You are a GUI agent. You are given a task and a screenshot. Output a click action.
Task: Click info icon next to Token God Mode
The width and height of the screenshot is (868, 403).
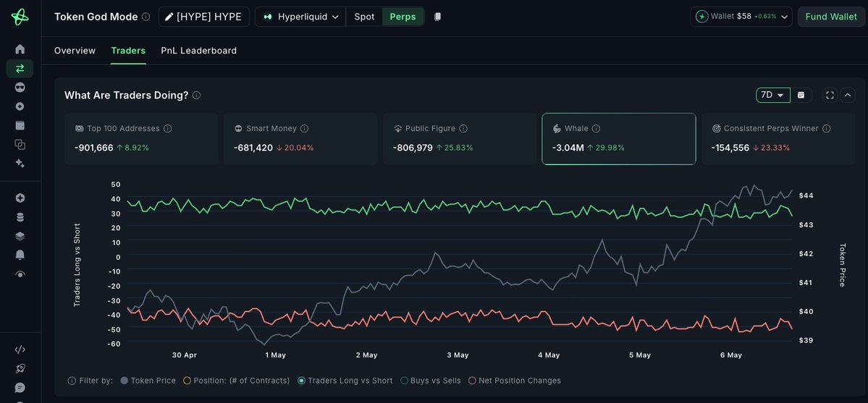(x=146, y=17)
